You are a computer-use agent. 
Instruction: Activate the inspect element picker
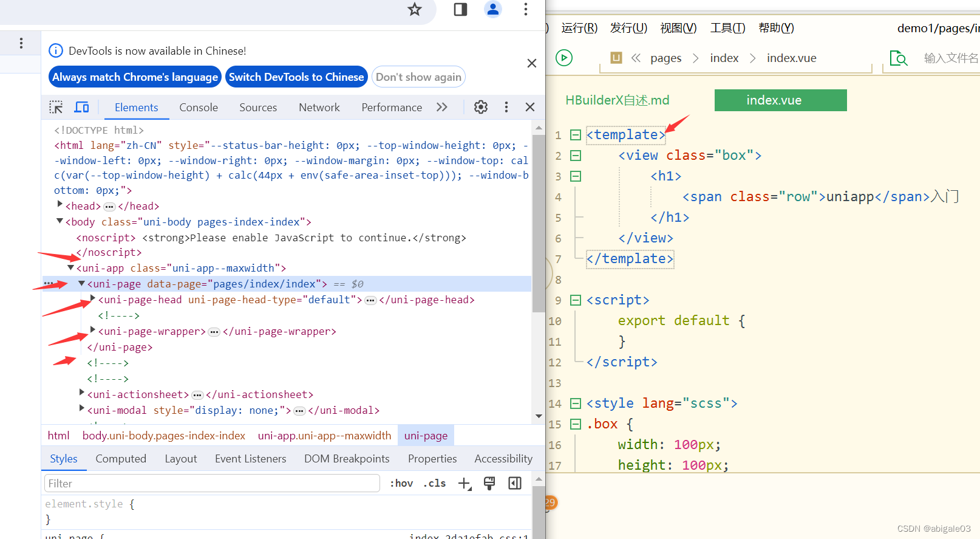coord(56,108)
